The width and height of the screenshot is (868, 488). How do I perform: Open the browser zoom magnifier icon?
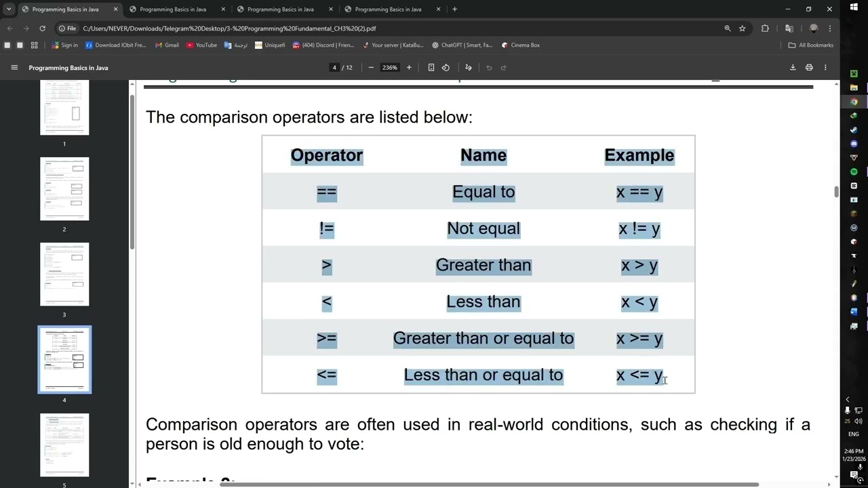pyautogui.click(x=728, y=28)
